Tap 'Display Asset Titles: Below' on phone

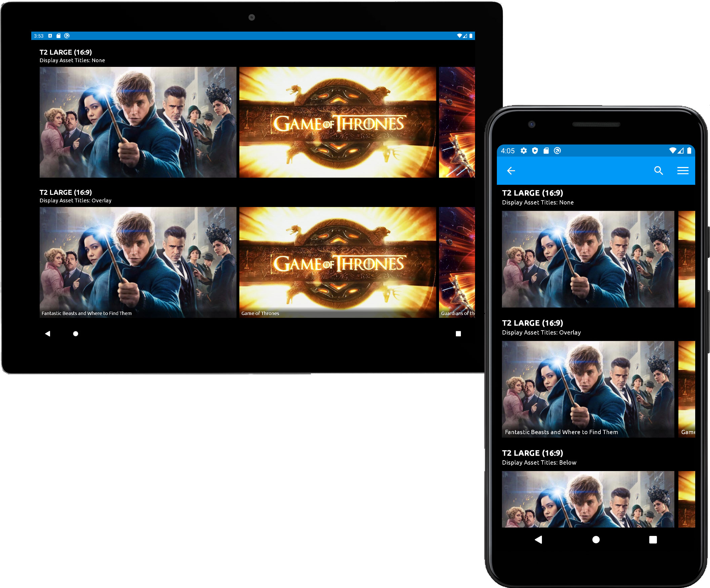click(x=539, y=463)
